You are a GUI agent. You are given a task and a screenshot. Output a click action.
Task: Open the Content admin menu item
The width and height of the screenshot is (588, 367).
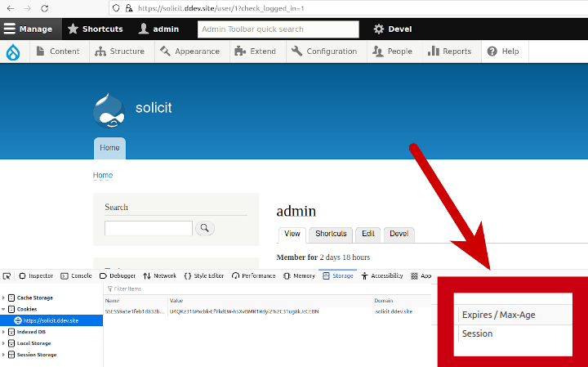[x=58, y=51]
